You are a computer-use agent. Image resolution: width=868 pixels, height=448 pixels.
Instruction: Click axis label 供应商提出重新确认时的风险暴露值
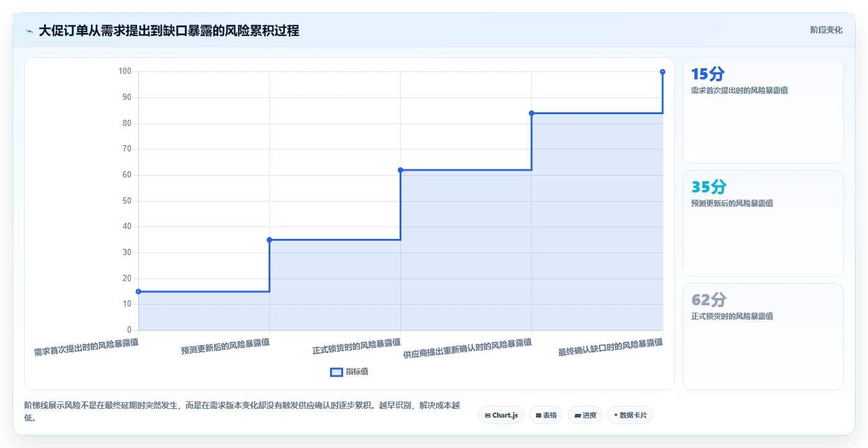(x=467, y=349)
